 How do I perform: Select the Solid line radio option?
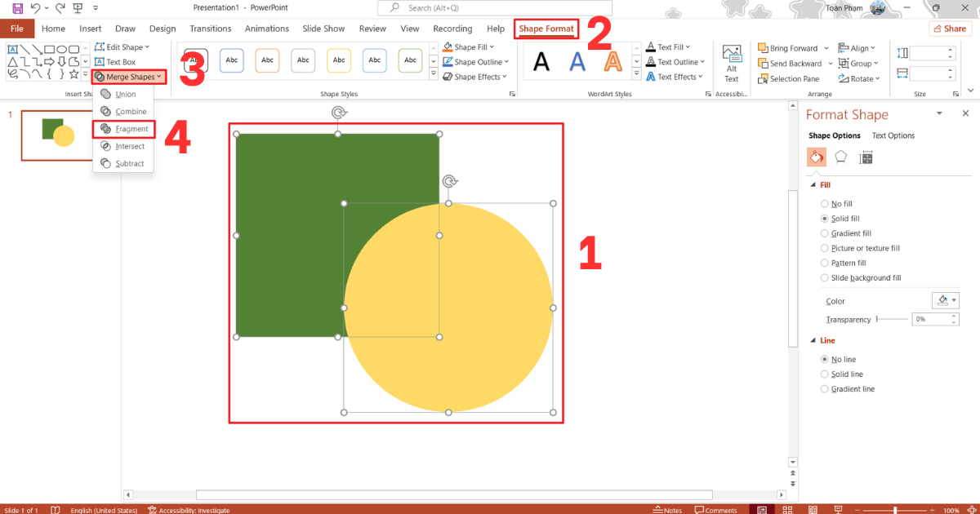click(841, 374)
